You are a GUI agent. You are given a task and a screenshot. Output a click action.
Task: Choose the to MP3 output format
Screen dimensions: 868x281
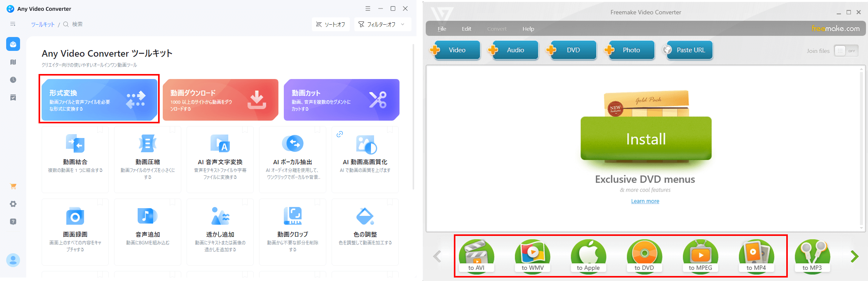tap(812, 256)
